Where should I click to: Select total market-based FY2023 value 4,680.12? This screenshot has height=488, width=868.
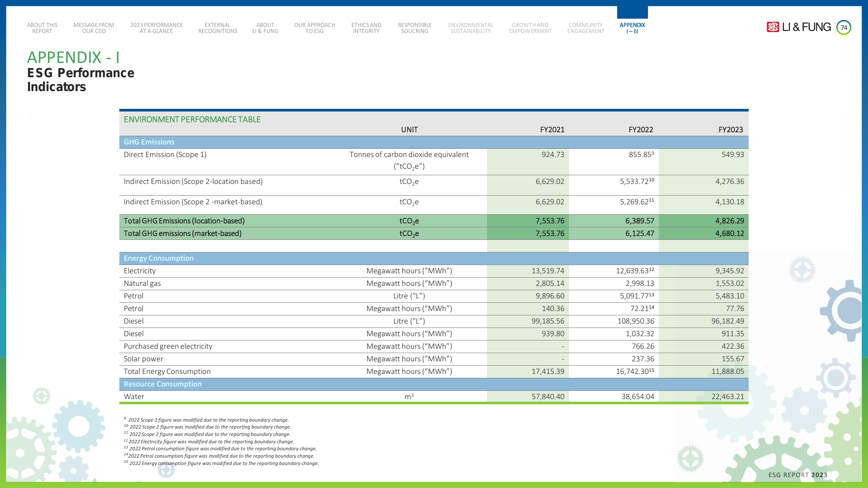tap(730, 233)
